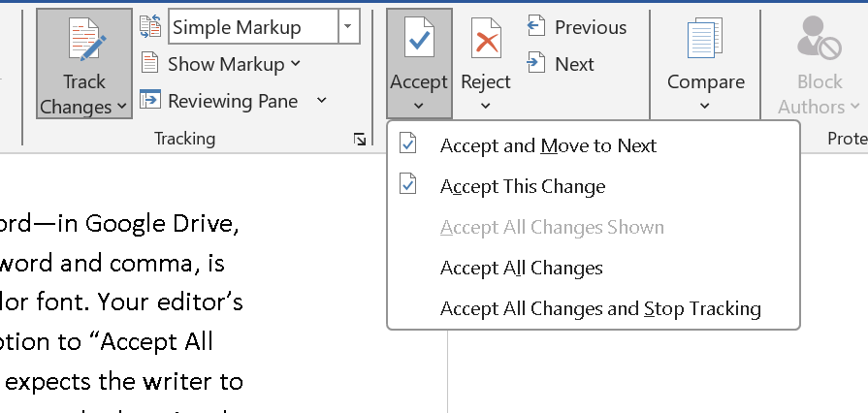Click the Reject red X icon
The width and height of the screenshot is (868, 413).
point(485,41)
